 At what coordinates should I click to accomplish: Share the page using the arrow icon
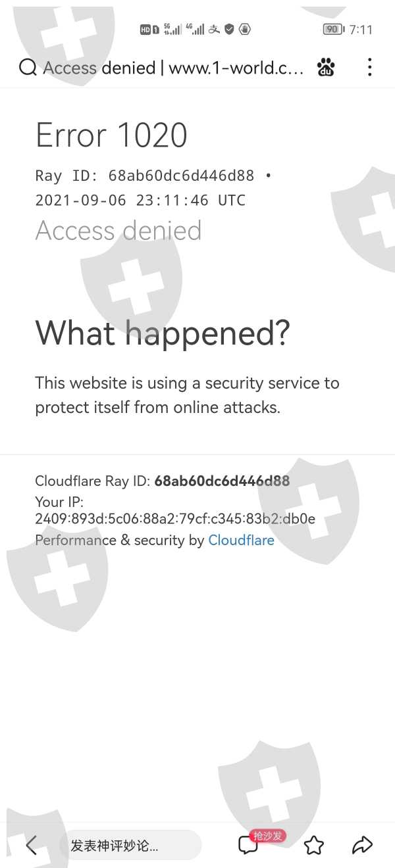362,845
